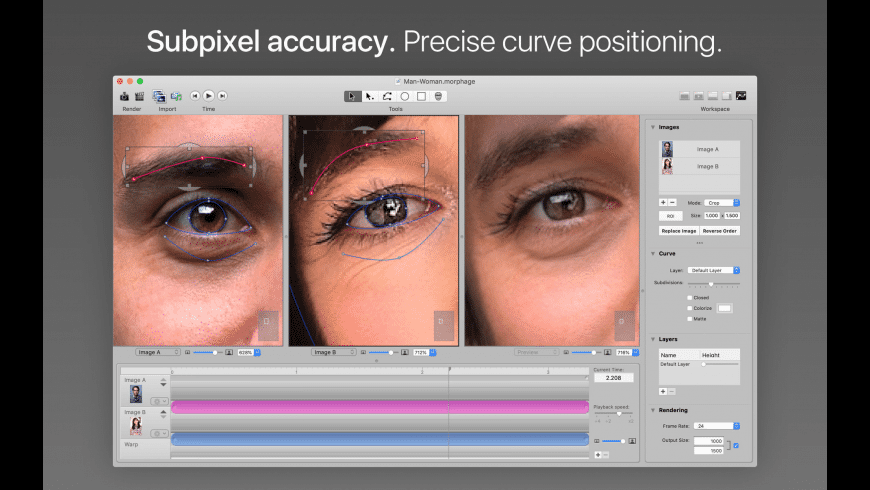This screenshot has width=870, height=490.
Task: Enable the Matte checkbox
Action: (x=690, y=319)
